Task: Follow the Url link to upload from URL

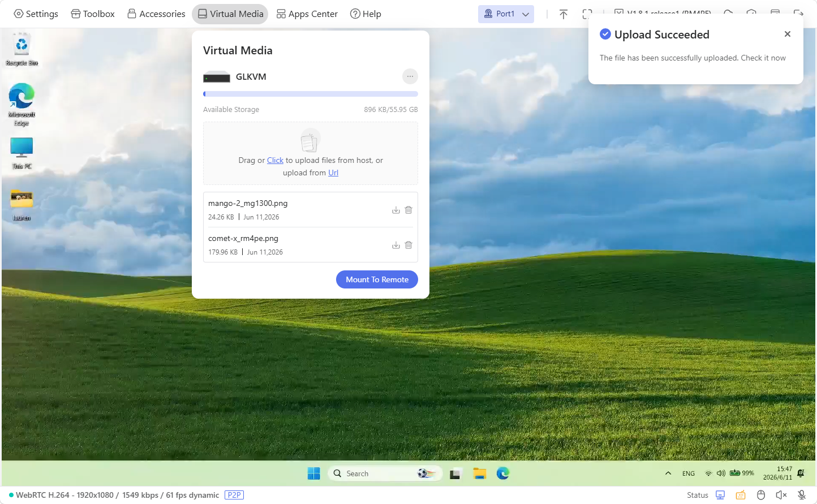Action: pyautogui.click(x=333, y=173)
